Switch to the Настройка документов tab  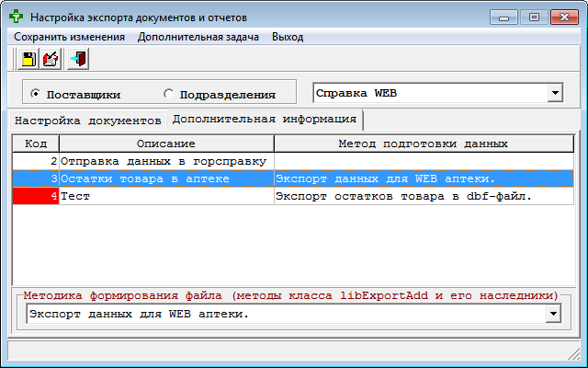[87, 121]
